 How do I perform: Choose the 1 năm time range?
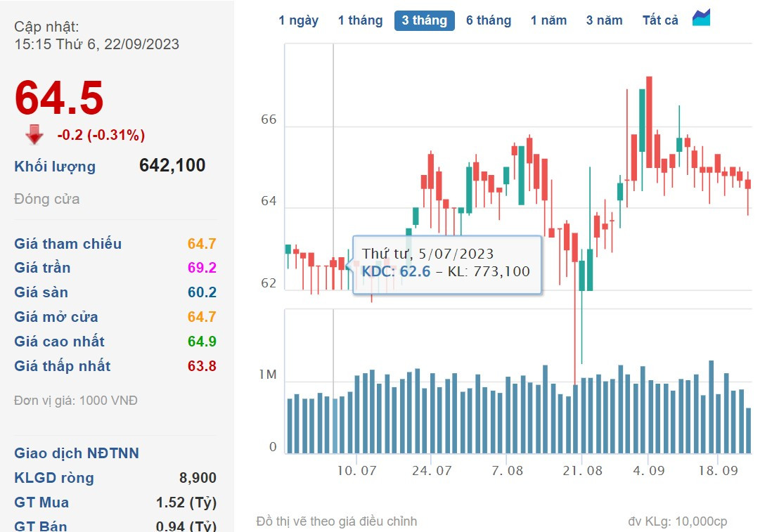pos(548,20)
